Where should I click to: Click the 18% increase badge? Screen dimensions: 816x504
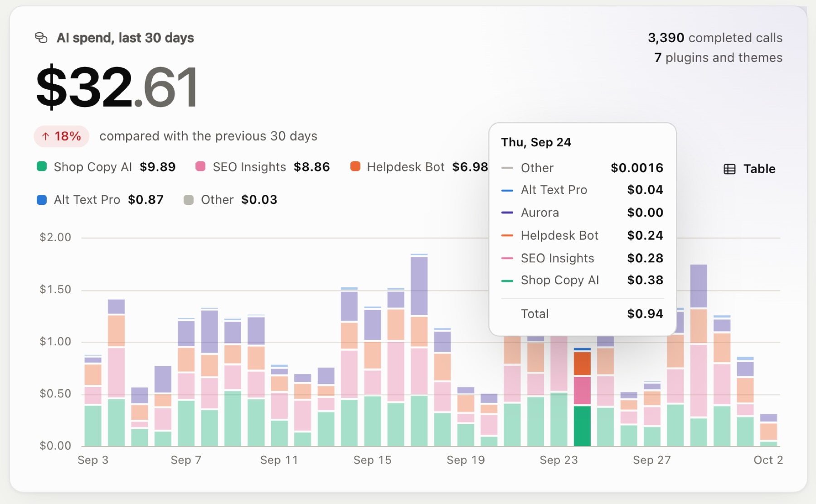pos(62,136)
